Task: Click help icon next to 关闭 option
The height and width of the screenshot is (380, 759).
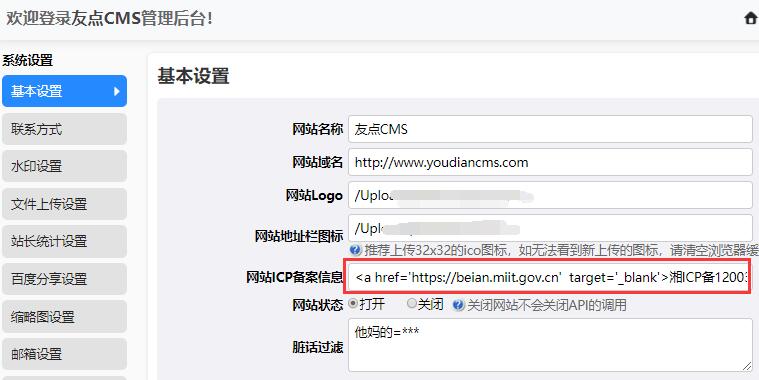Action: click(x=458, y=305)
